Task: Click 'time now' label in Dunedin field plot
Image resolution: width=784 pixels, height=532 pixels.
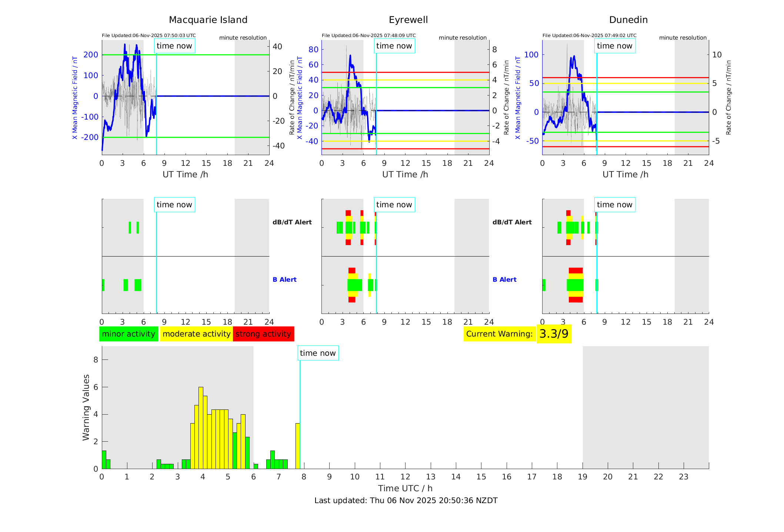Action: point(614,46)
